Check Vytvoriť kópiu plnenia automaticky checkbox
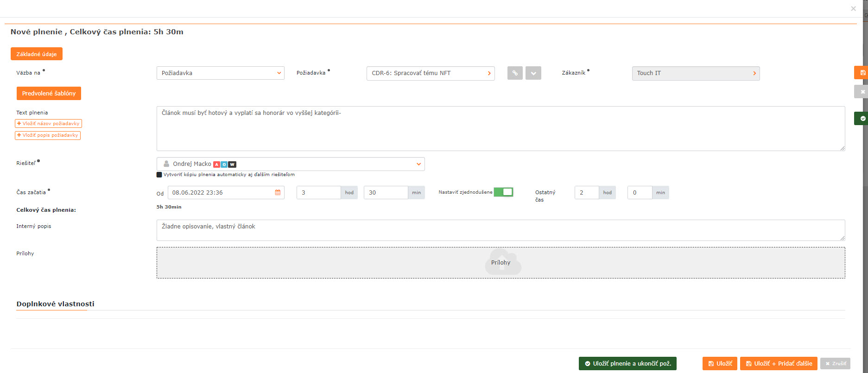The image size is (868, 373). (159, 175)
